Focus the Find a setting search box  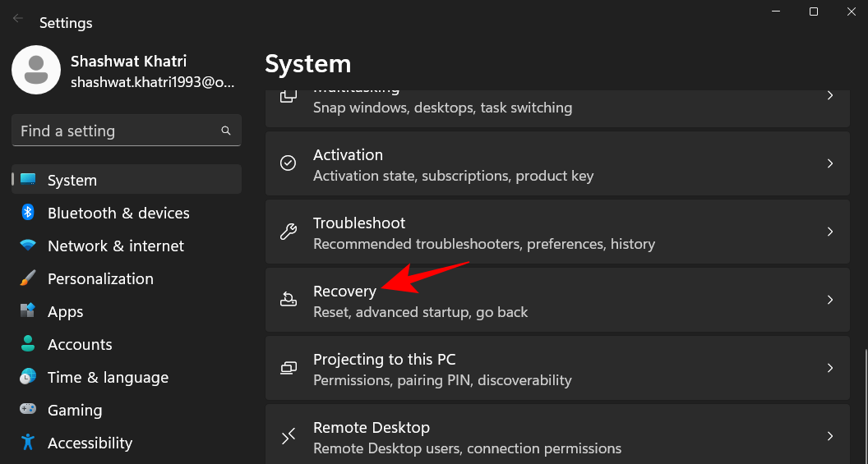[127, 131]
